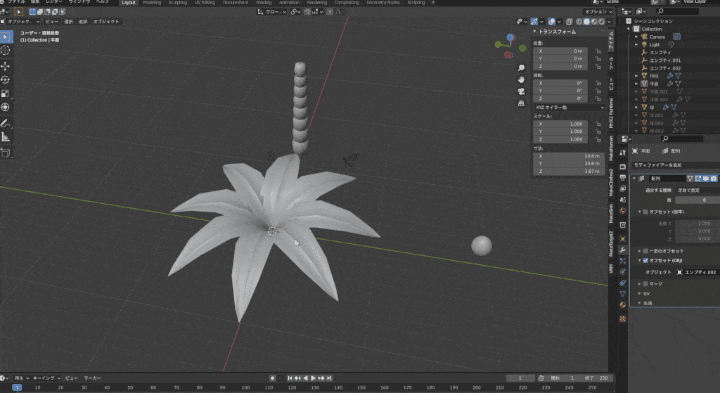
Task: Open the object interaction mode dropdown
Action: coord(21,22)
